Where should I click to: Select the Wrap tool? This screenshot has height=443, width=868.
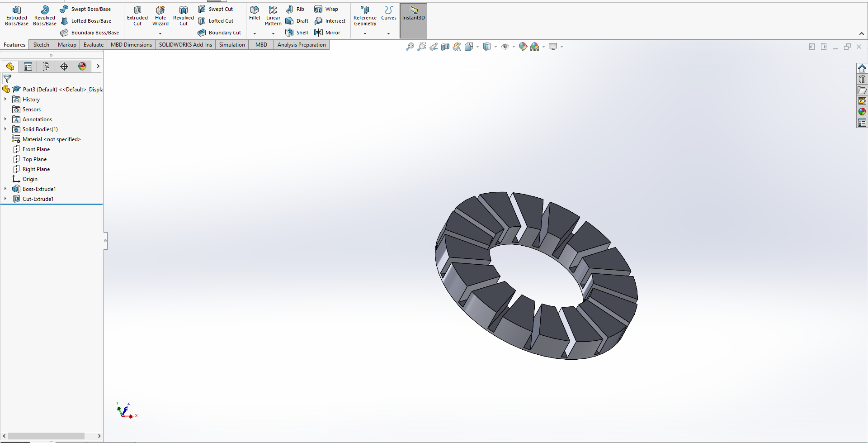point(326,9)
